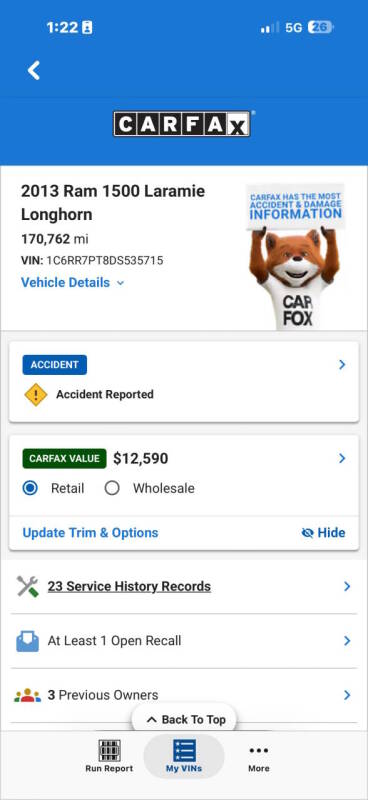
Task: Open 23 Service History Records link
Action: coord(129,586)
